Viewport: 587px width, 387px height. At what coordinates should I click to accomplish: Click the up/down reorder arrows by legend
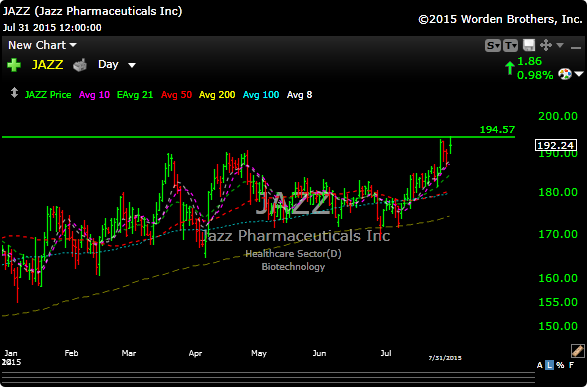tap(14, 93)
